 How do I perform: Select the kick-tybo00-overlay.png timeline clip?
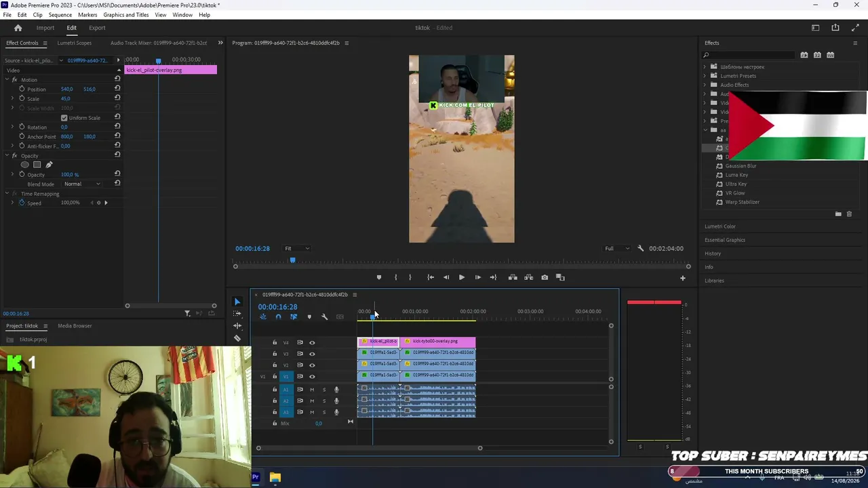pyautogui.click(x=438, y=342)
